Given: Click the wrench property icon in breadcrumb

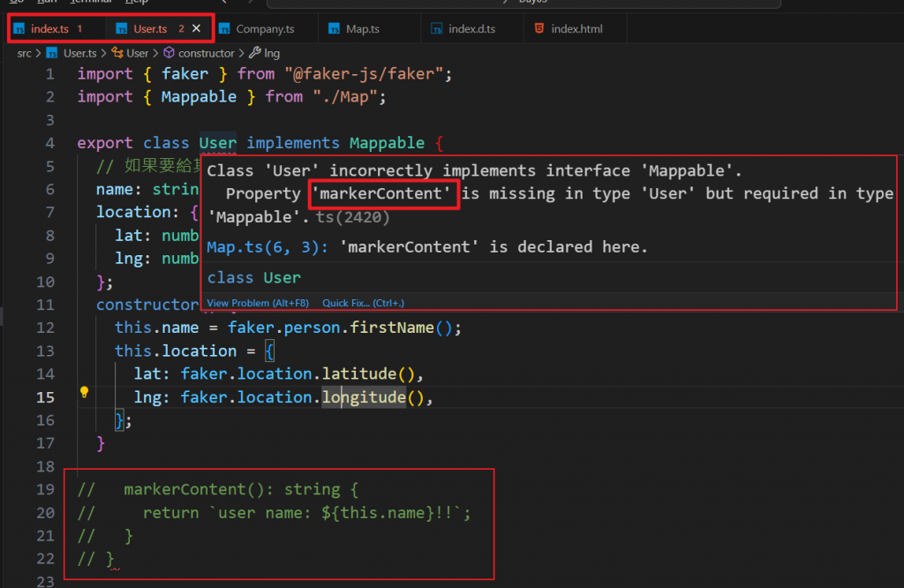Looking at the screenshot, I should 255,52.
